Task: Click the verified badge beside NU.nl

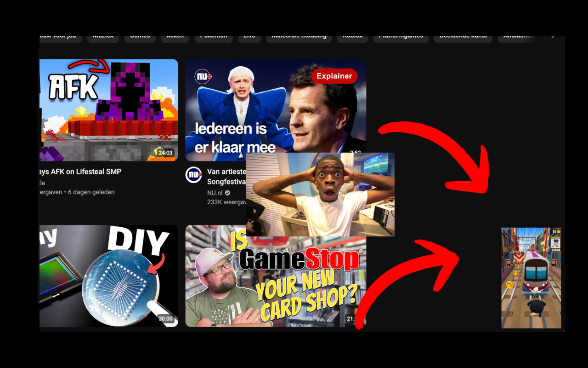Action: click(227, 193)
